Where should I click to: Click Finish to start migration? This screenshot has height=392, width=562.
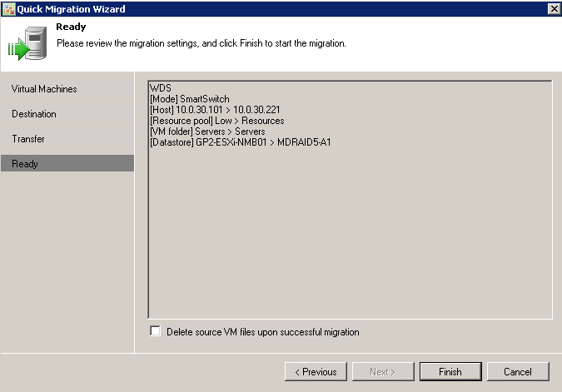click(450, 372)
